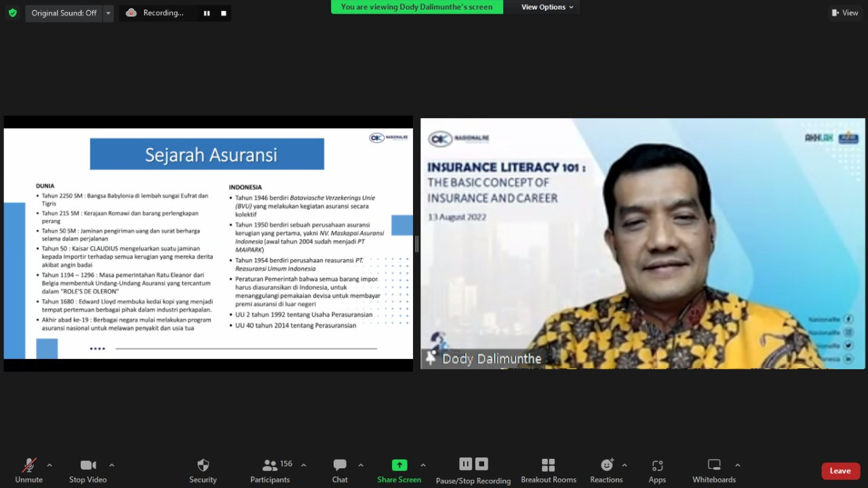Expand the caret next to Chat
This screenshot has height=488, width=868.
[x=361, y=465]
